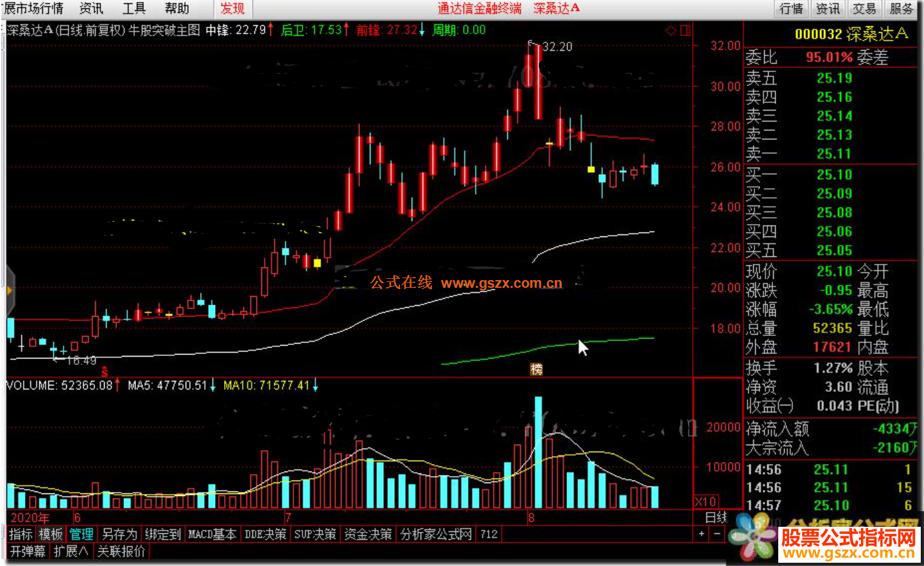Switch to 交易 tab
Screen dimensions: 924x566
(x=864, y=8)
